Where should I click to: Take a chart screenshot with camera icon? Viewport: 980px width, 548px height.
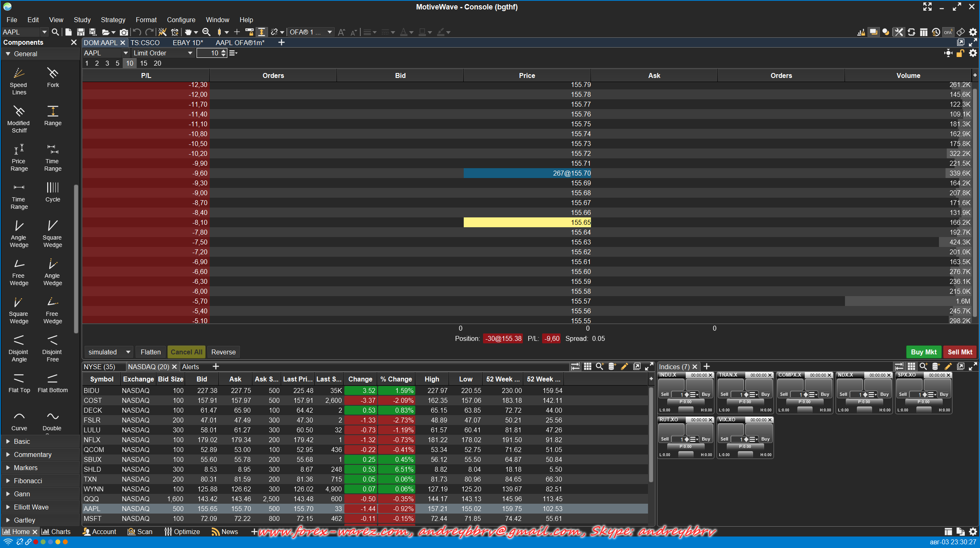(124, 32)
